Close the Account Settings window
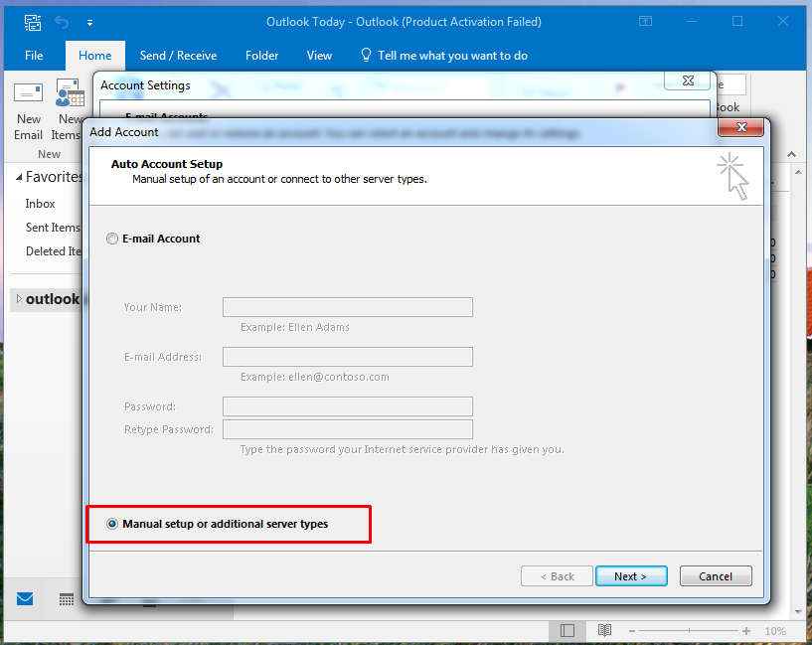The width and height of the screenshot is (812, 645). tap(688, 81)
